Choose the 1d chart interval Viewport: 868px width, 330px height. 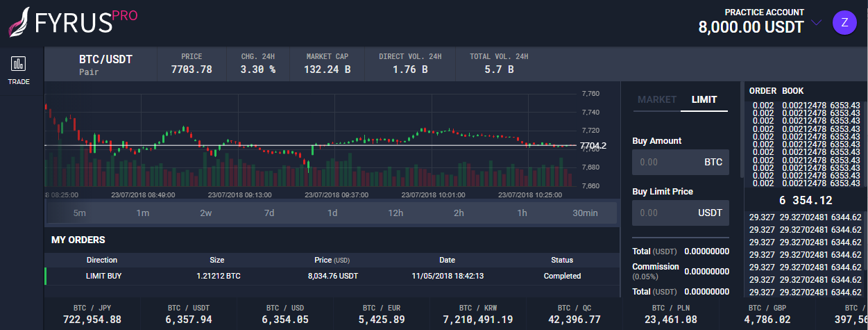332,213
